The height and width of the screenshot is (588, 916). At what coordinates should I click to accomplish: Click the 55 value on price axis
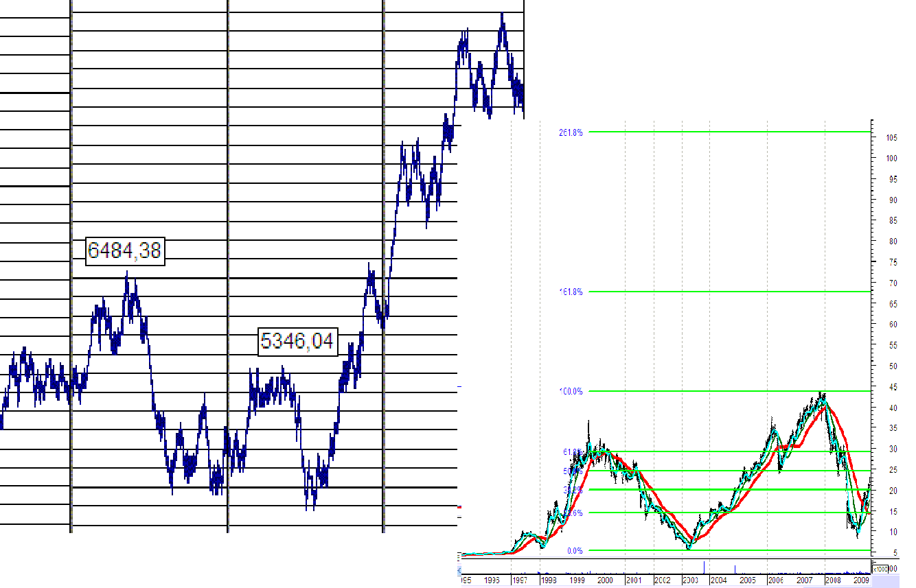[x=894, y=345]
